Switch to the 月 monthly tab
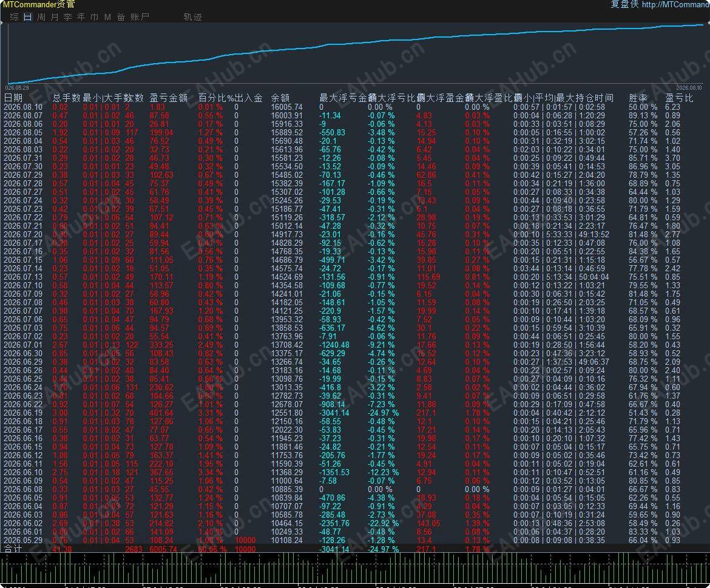Screen dimensions: 710x588 [55, 17]
